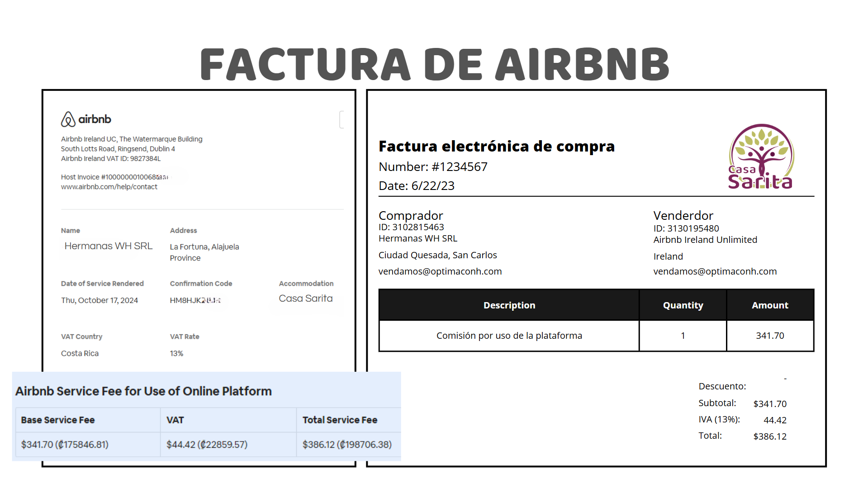Click the 'Quantity' table header
The height and width of the screenshot is (488, 868).
point(683,305)
